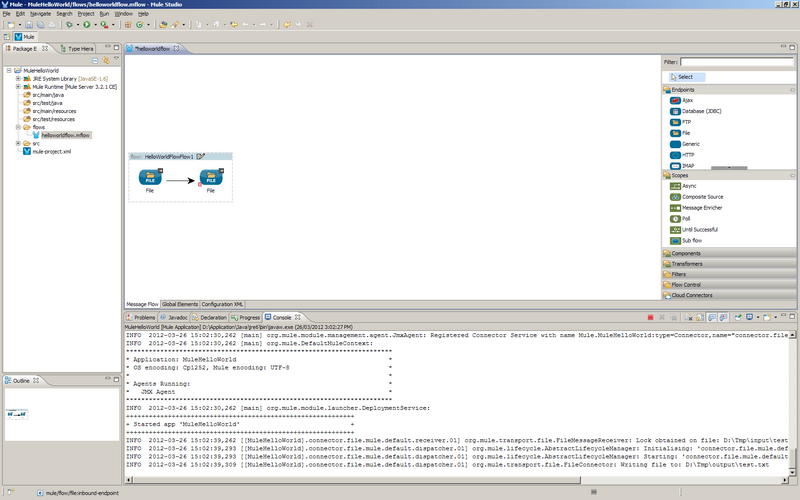Click the red Terminate button in Console

651,317
